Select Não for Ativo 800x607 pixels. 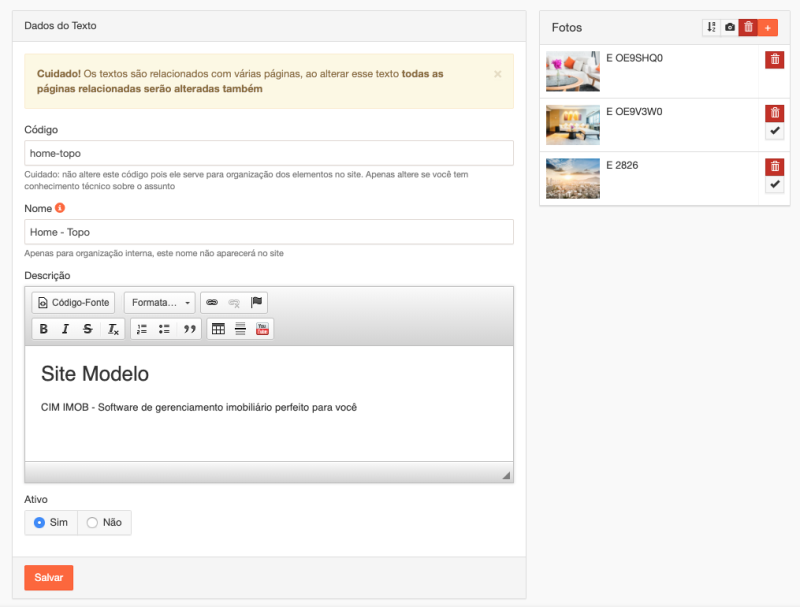pos(93,522)
